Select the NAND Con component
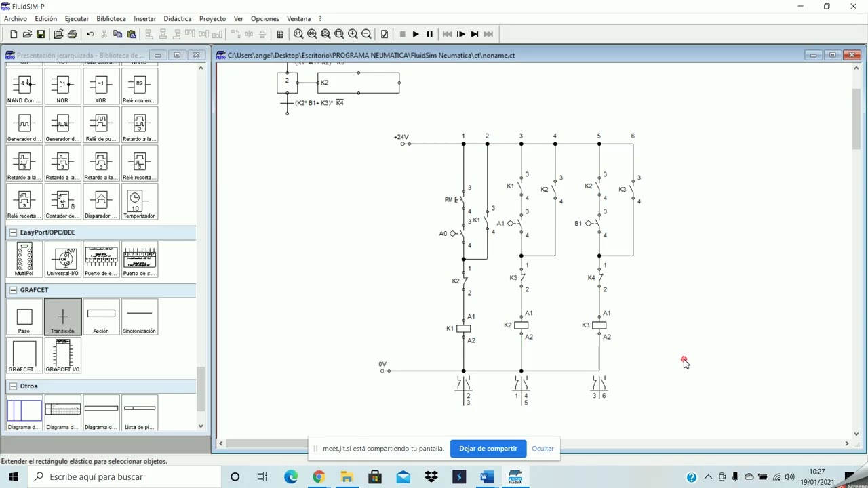Screen dimensions: 868x488 click(24, 86)
